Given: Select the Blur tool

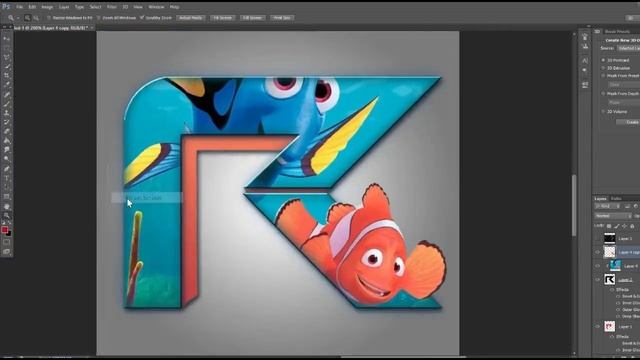Looking at the screenshot, I should click(7, 150).
